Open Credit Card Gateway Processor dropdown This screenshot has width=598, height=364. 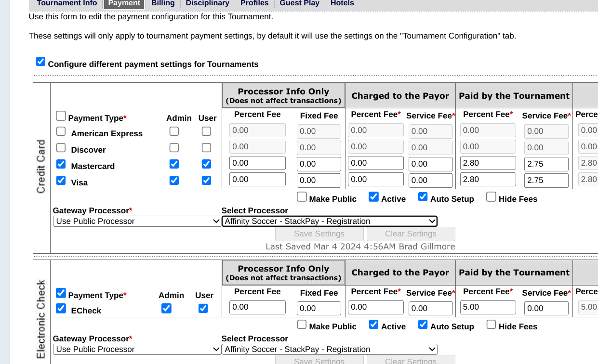(137, 221)
